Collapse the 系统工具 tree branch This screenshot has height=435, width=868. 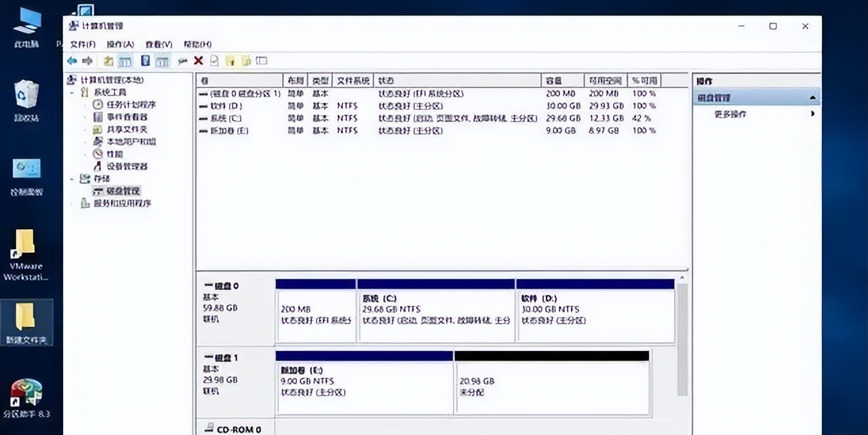tap(73, 92)
